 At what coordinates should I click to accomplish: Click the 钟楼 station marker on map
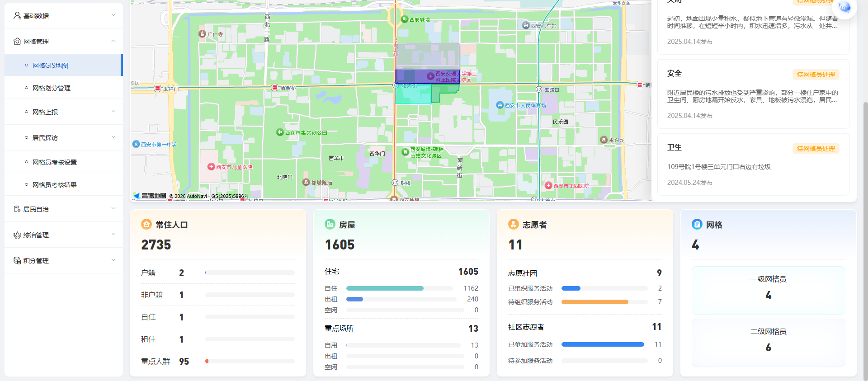click(x=395, y=183)
